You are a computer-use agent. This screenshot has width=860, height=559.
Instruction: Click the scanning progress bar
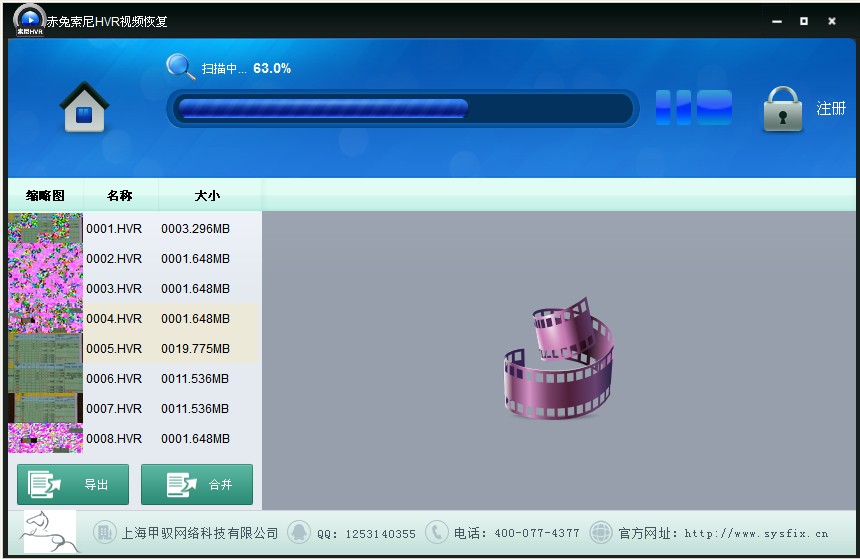pos(403,109)
